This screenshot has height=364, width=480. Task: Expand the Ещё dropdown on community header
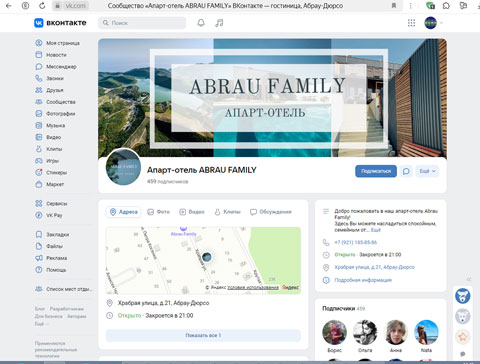click(427, 171)
